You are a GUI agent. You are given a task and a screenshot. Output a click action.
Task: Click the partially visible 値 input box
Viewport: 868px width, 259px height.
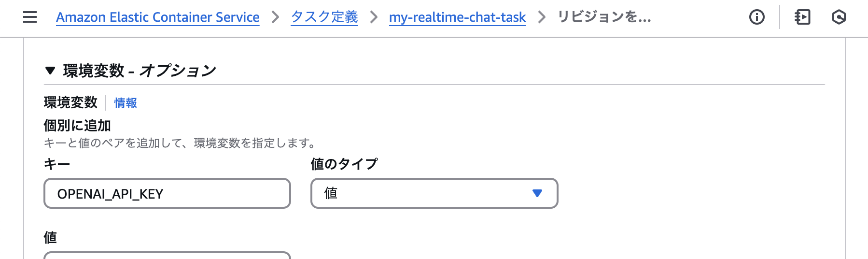pyautogui.click(x=167, y=255)
